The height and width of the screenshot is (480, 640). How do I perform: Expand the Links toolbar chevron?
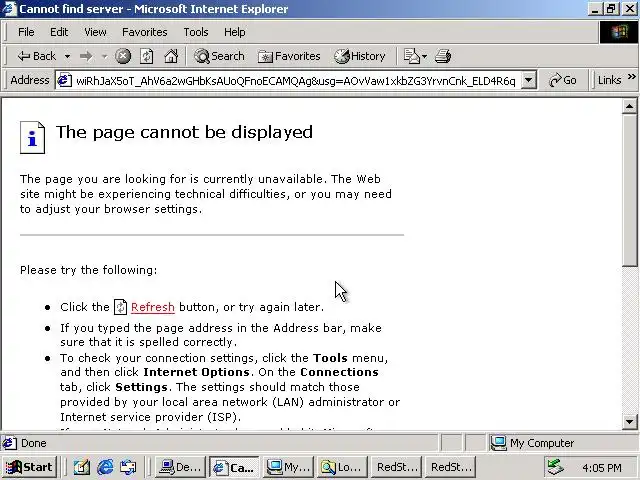[631, 77]
